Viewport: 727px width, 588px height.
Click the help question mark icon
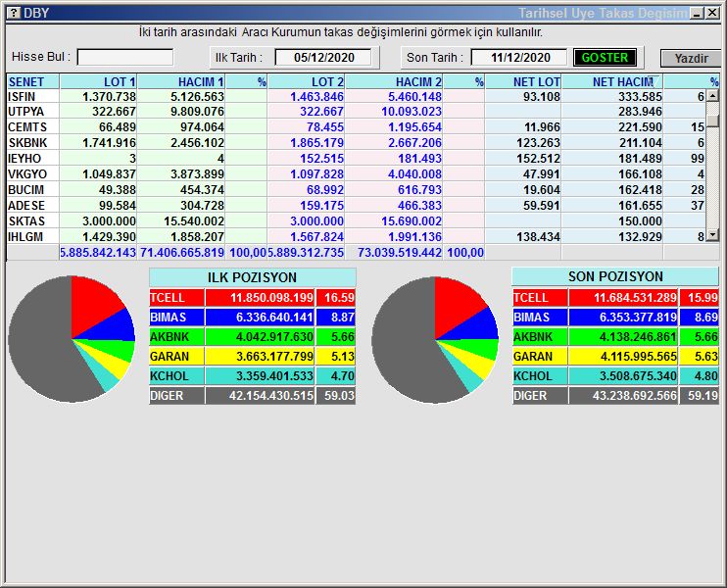[14, 13]
